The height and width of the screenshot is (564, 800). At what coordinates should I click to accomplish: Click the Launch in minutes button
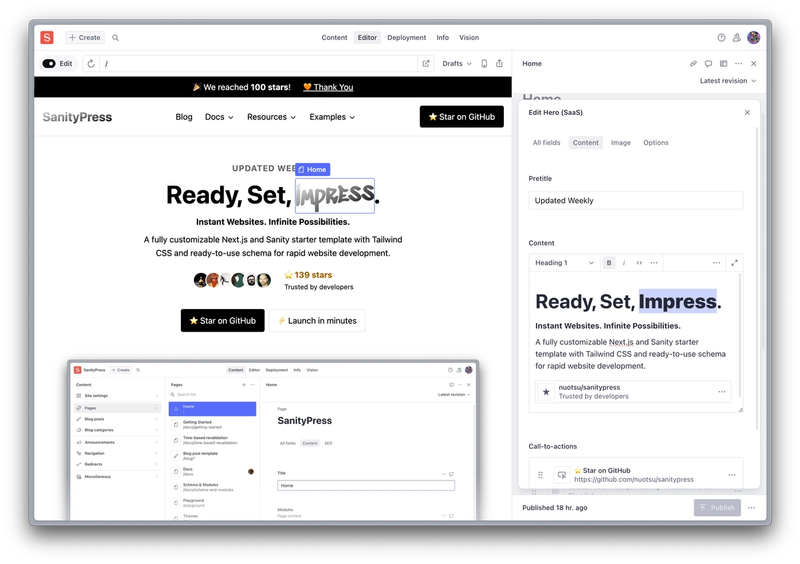[317, 321]
